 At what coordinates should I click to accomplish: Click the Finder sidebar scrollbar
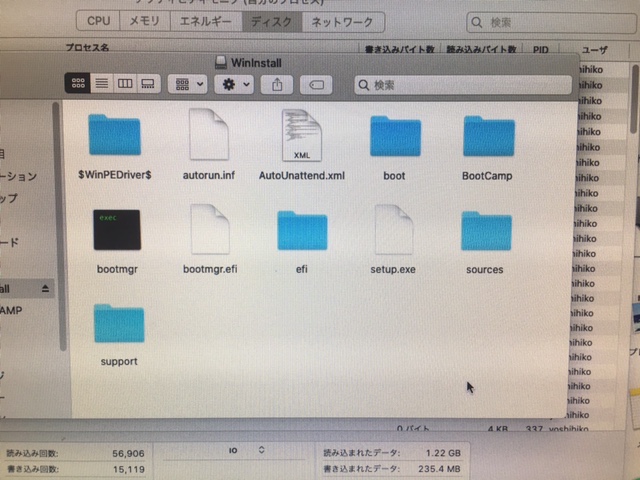coord(60,227)
